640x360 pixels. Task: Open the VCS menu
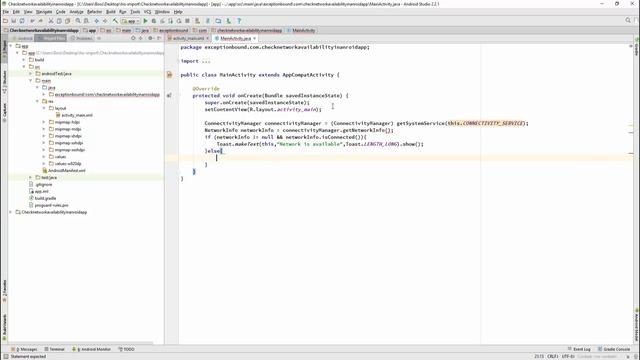pyautogui.click(x=147, y=12)
